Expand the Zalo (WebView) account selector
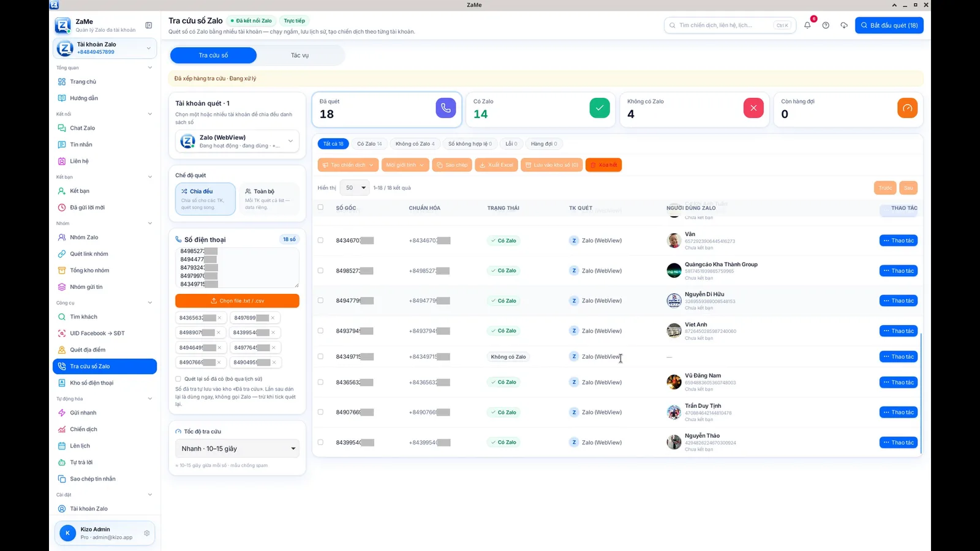This screenshot has height=551, width=980. point(237,141)
